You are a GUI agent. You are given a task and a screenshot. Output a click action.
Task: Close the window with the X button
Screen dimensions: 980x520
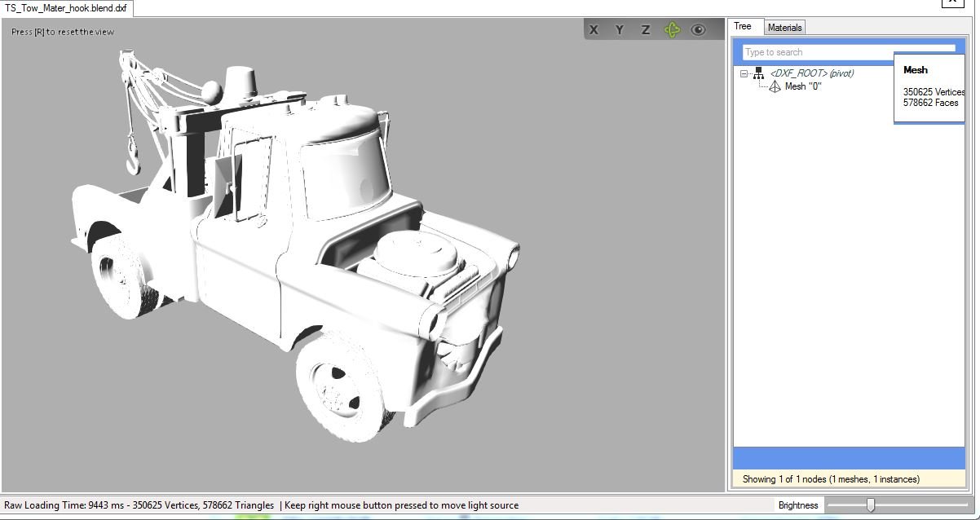tap(951, 2)
